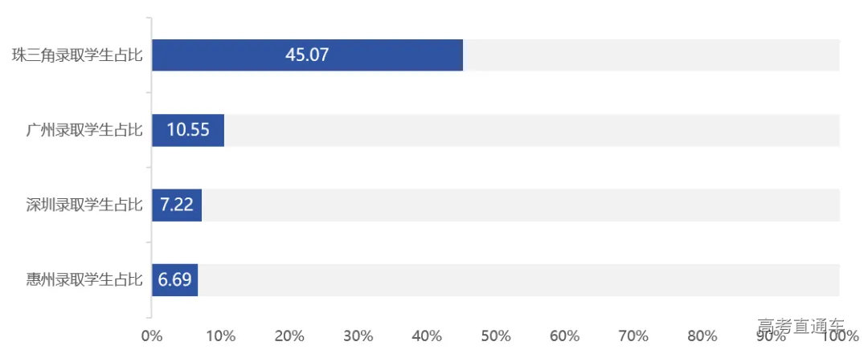The image size is (868, 358).
Task: Pick the blue bar showing 6.69
Action: coord(174,280)
